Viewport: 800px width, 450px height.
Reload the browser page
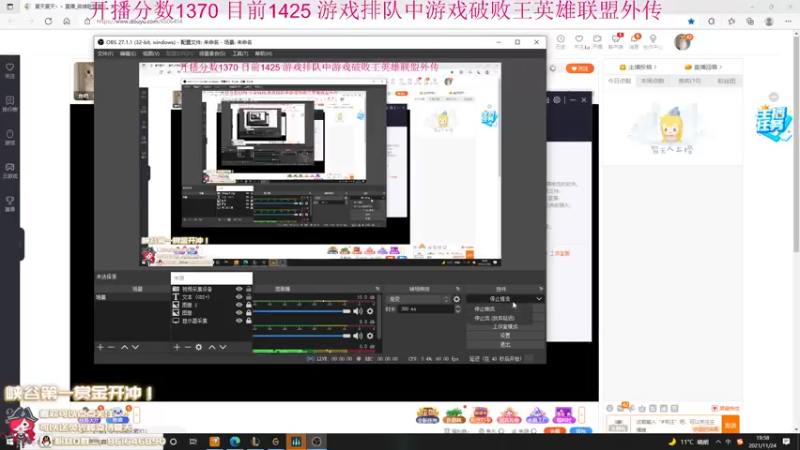(x=48, y=21)
